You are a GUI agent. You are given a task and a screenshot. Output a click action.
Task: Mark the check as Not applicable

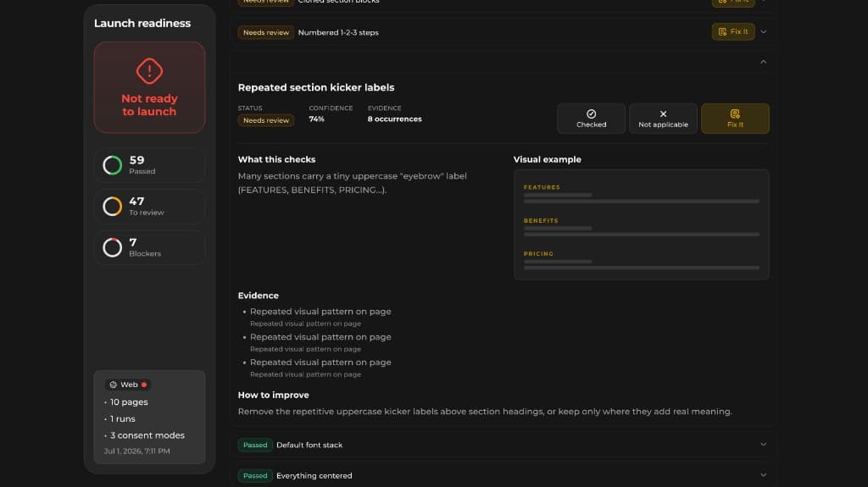click(x=663, y=119)
